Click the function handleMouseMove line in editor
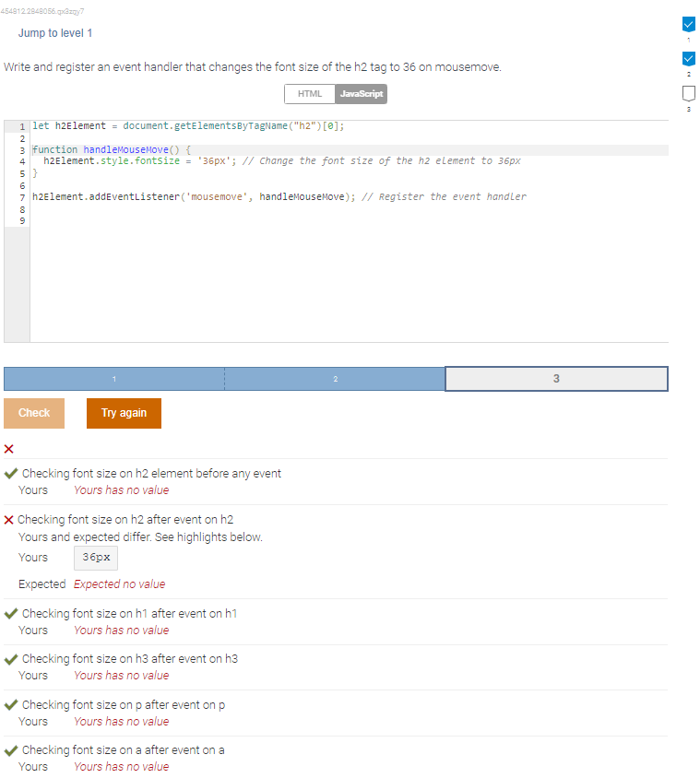Image resolution: width=700 pixels, height=778 pixels. (x=112, y=150)
